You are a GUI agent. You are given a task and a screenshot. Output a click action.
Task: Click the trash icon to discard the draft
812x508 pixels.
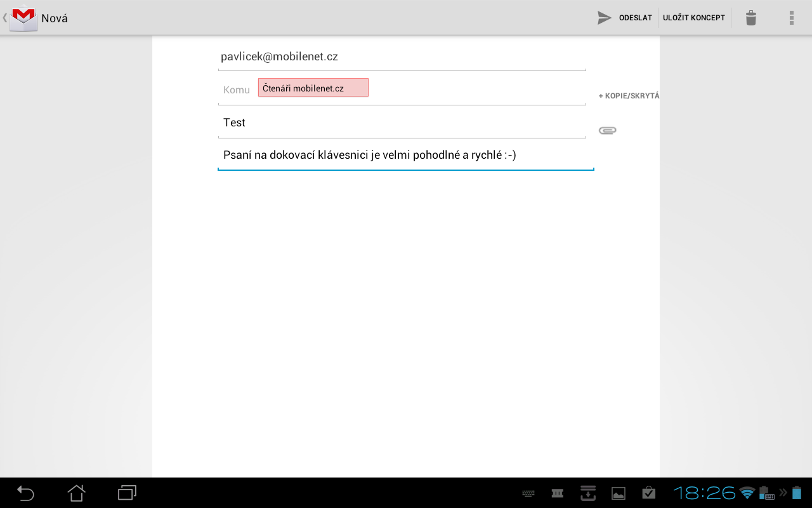coord(750,17)
